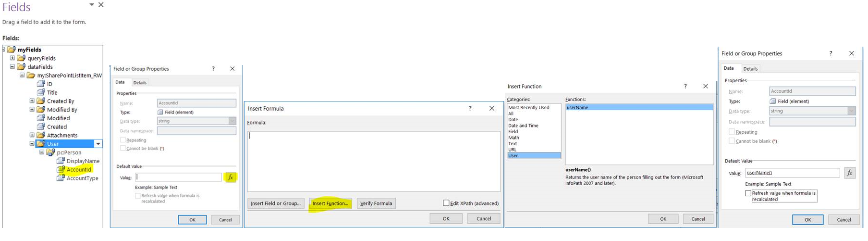This screenshot has width=868, height=241.
Task: Click fx button beside userName() value
Action: [849, 173]
